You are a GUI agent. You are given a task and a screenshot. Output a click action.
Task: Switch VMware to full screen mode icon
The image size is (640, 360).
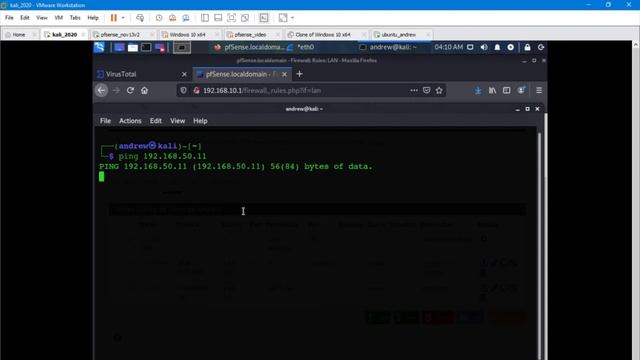(231, 18)
